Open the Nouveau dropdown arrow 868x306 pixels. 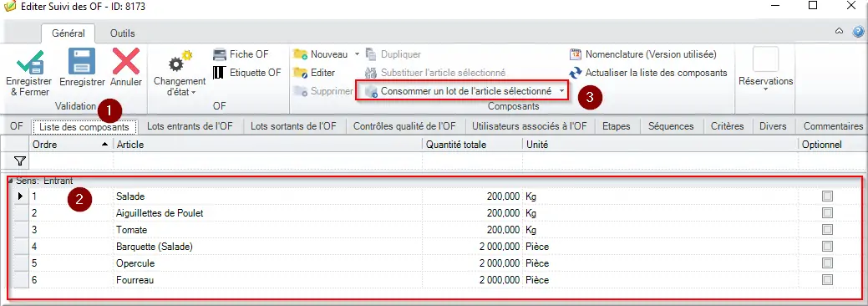(x=357, y=54)
